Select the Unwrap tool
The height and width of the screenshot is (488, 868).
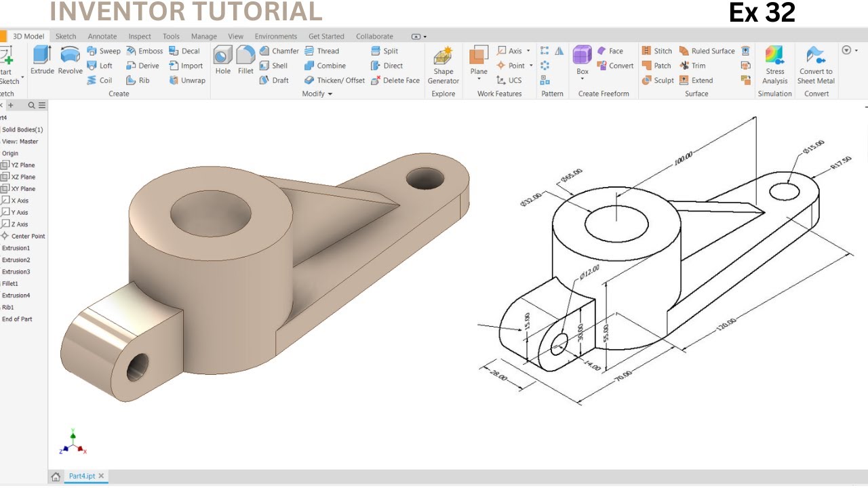click(x=187, y=80)
